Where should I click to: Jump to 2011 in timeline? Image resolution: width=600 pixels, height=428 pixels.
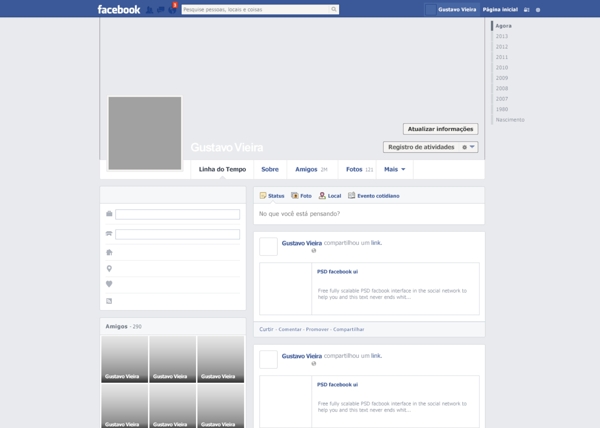[x=502, y=57]
